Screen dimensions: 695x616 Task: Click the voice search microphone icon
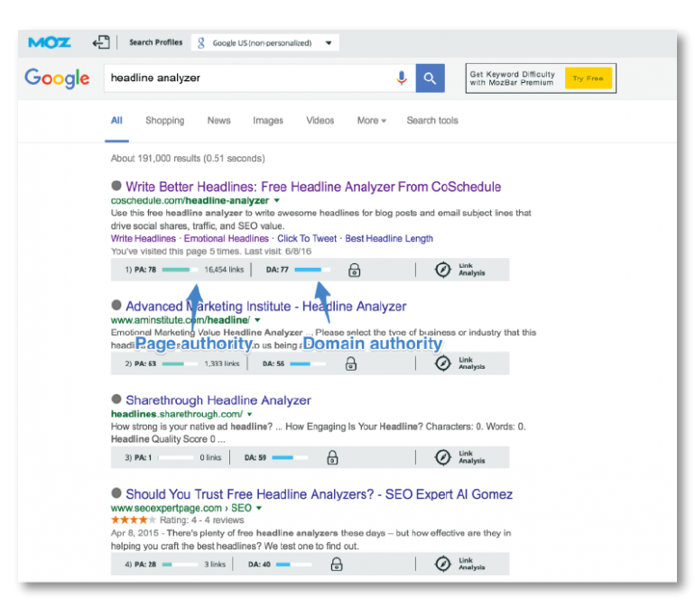click(402, 78)
